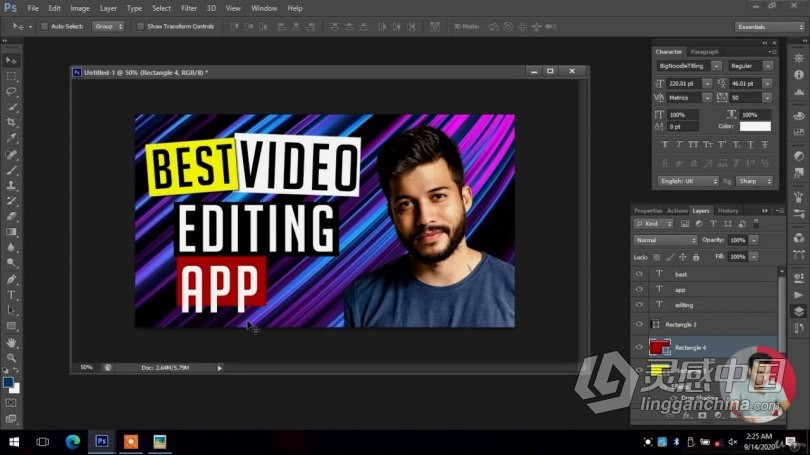810x455 pixels.
Task: Select the Hand tool
Action: (11, 342)
